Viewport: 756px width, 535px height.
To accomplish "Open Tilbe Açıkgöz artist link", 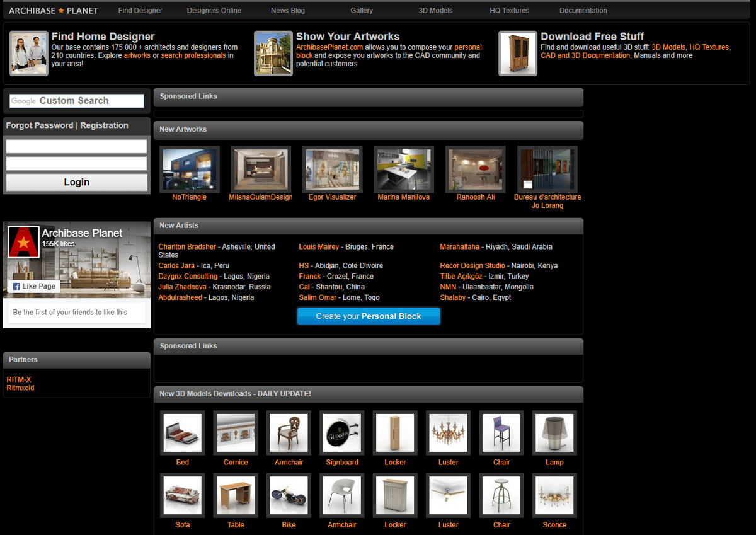I will pyautogui.click(x=461, y=277).
